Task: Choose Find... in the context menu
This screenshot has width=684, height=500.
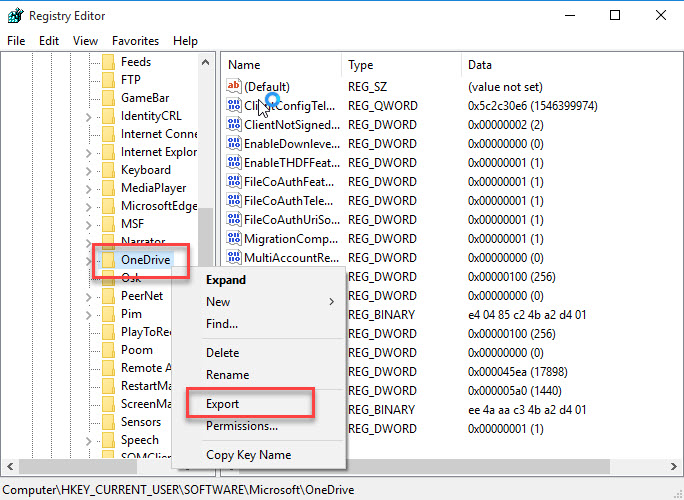Action: pos(259,324)
